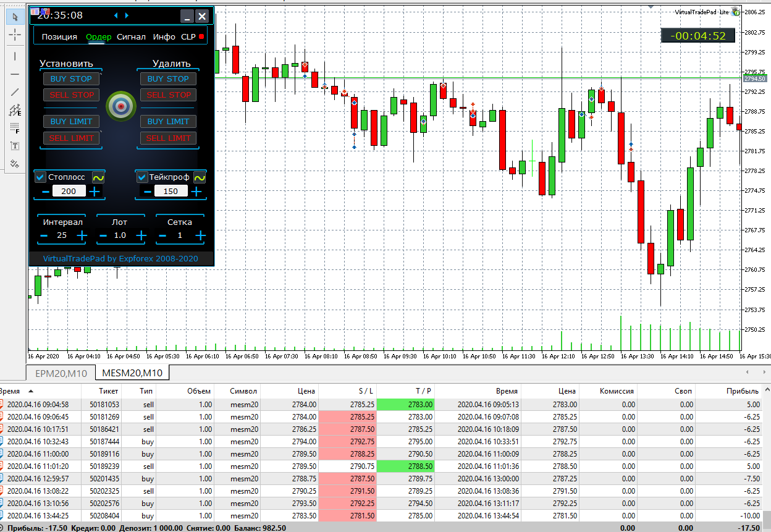Click SELL STOP under Удалить

(x=168, y=95)
